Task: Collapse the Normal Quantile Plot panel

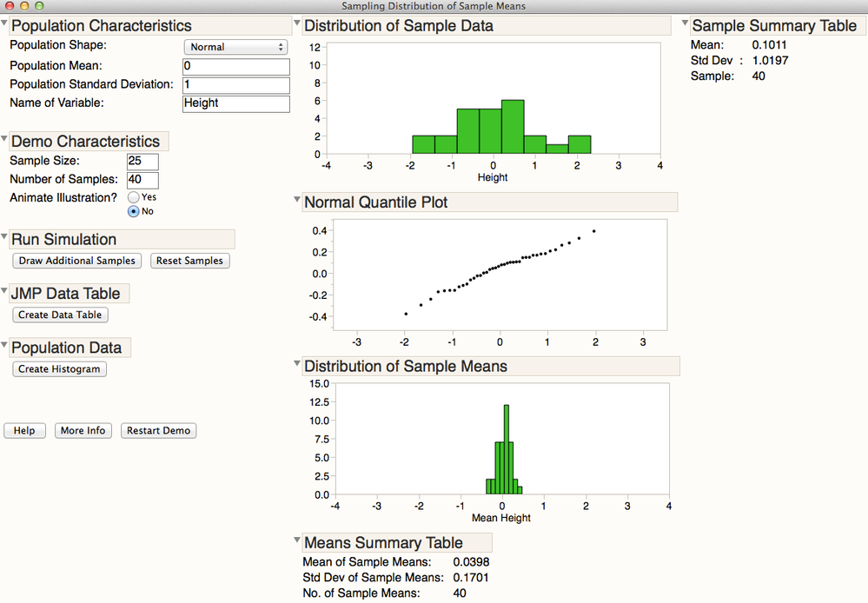Action: (297, 202)
